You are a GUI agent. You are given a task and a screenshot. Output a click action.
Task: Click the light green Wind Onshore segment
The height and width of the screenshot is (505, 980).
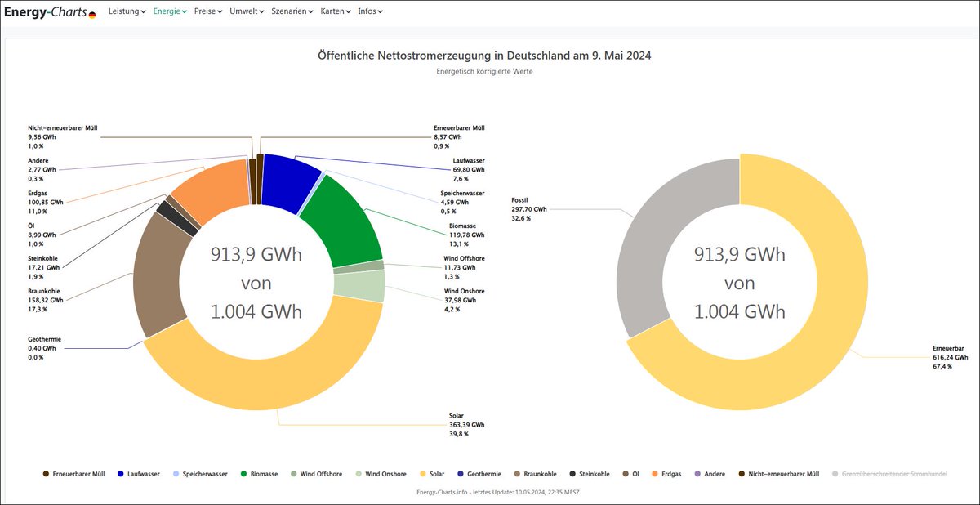359,286
